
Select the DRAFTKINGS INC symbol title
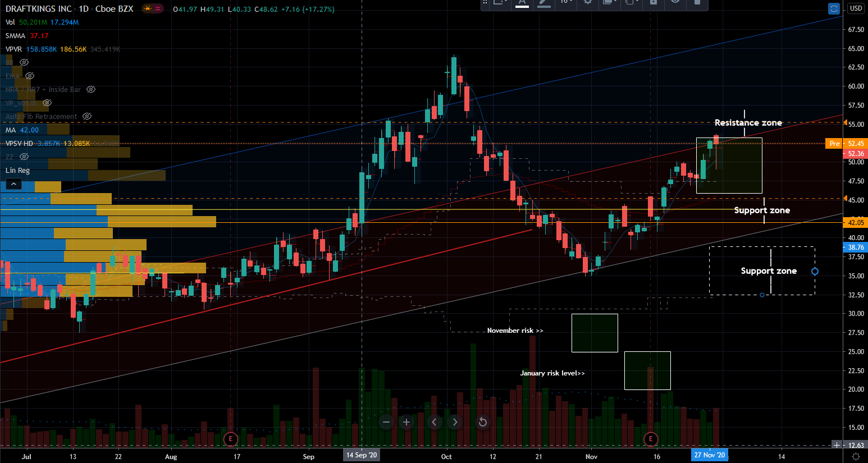click(x=39, y=9)
